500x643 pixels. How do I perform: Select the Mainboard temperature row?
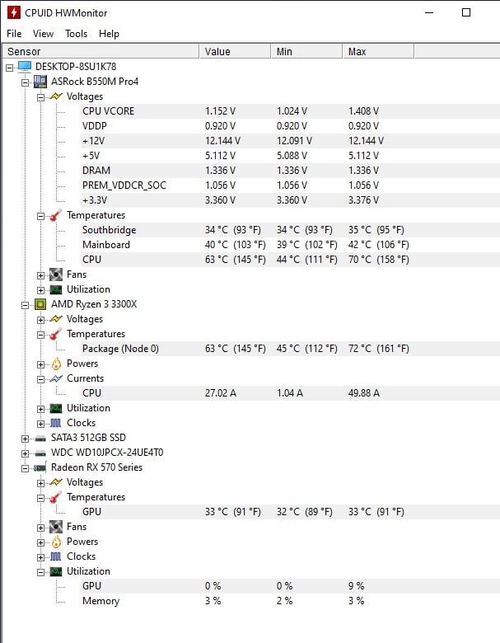[290, 245]
